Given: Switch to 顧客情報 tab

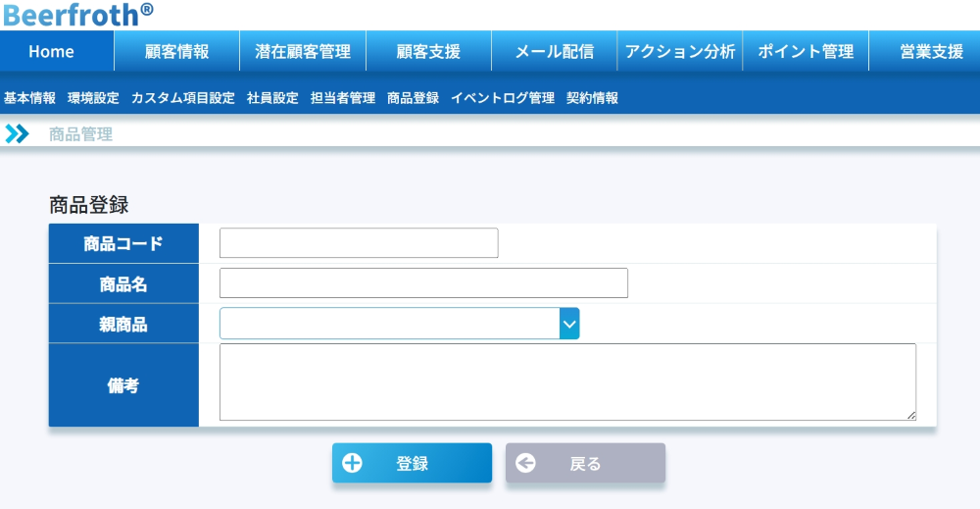Looking at the screenshot, I should coord(177,52).
